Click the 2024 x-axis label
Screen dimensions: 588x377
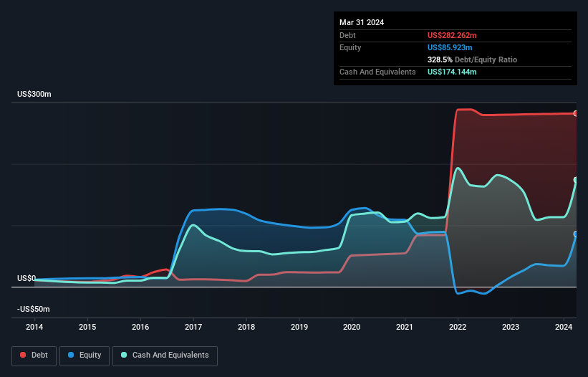pos(563,327)
